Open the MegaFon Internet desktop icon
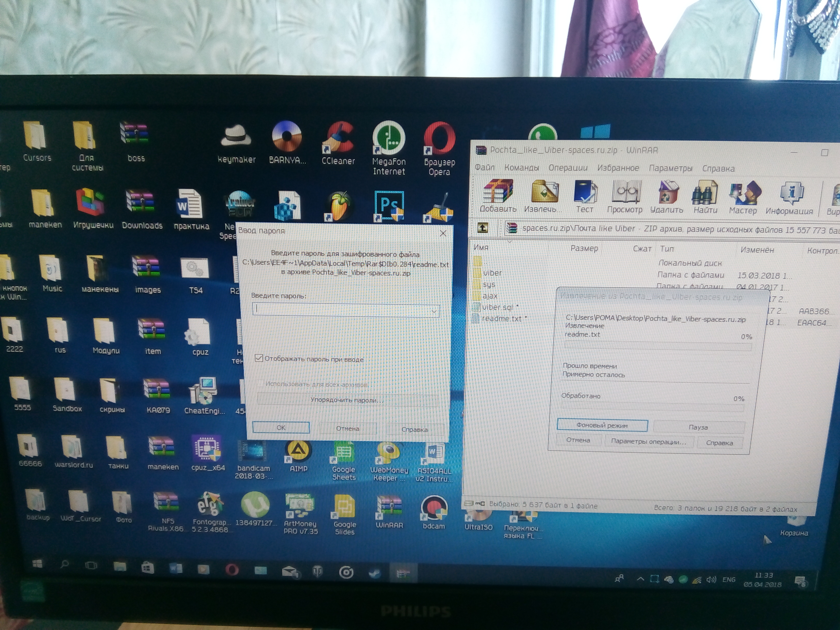Screen dimensions: 840x630 (x=389, y=148)
